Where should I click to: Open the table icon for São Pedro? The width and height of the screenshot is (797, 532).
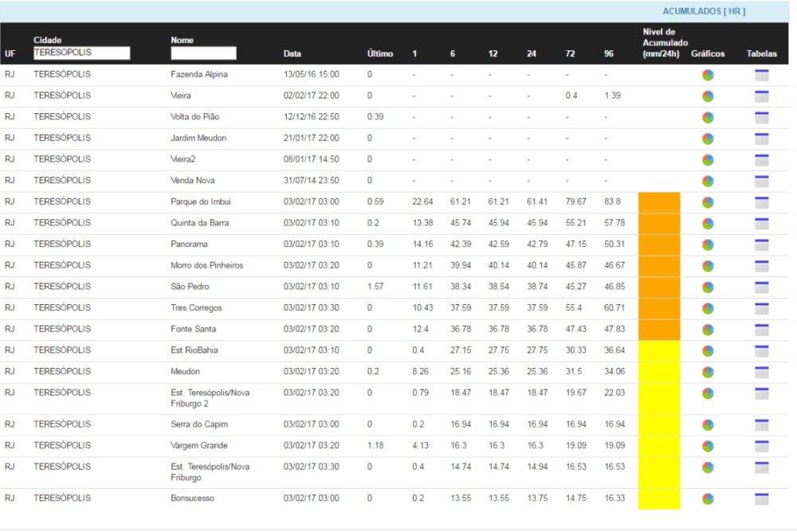click(761, 287)
